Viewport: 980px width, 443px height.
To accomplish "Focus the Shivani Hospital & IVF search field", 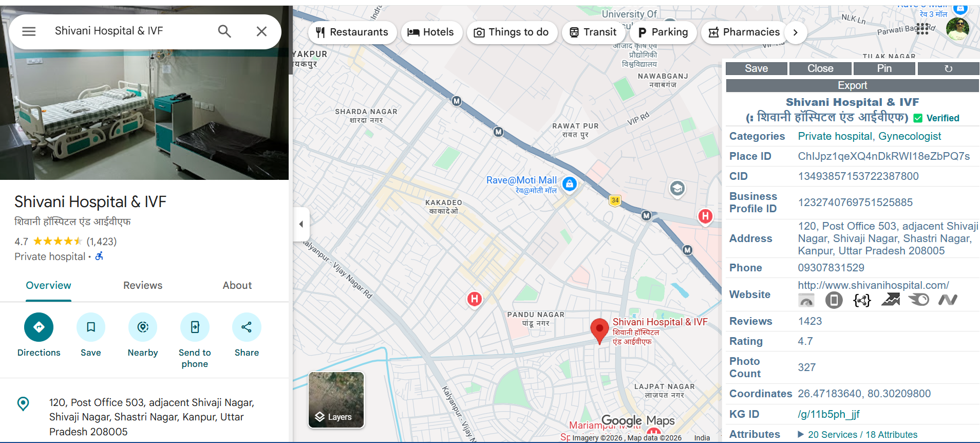I will click(128, 31).
